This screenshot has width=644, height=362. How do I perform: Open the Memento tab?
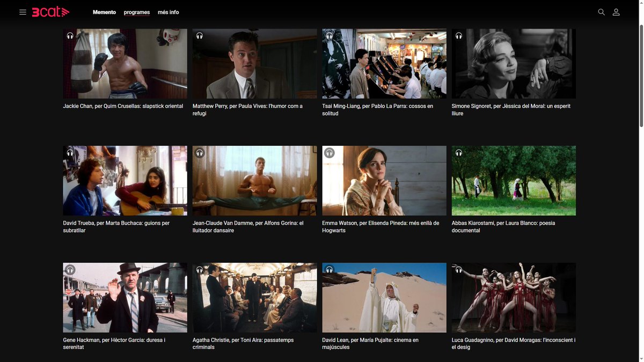[x=104, y=12]
